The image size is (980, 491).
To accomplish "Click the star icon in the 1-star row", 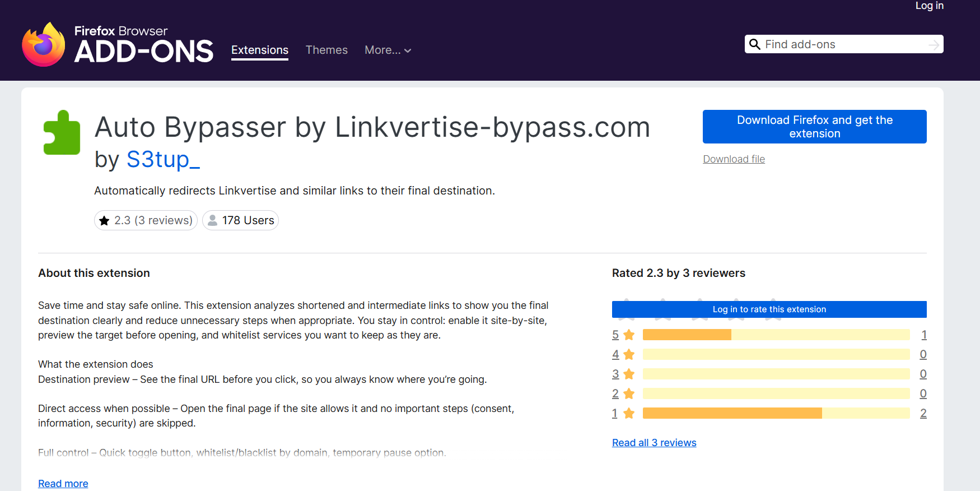I will (x=629, y=414).
